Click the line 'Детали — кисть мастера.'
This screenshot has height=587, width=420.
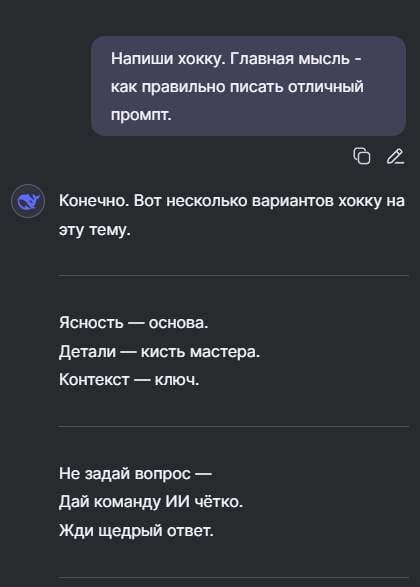tap(159, 352)
